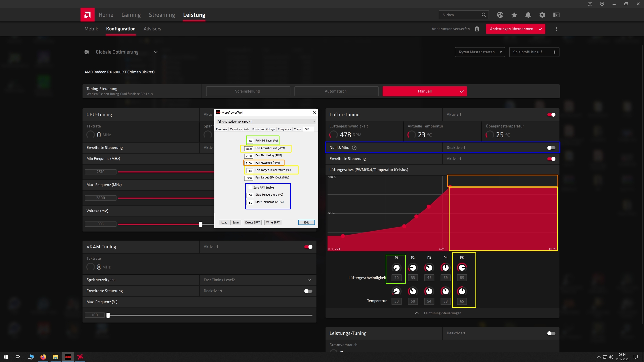Collapse the Feintuning-Steuerungen section
644x362 pixels.
pos(417,313)
